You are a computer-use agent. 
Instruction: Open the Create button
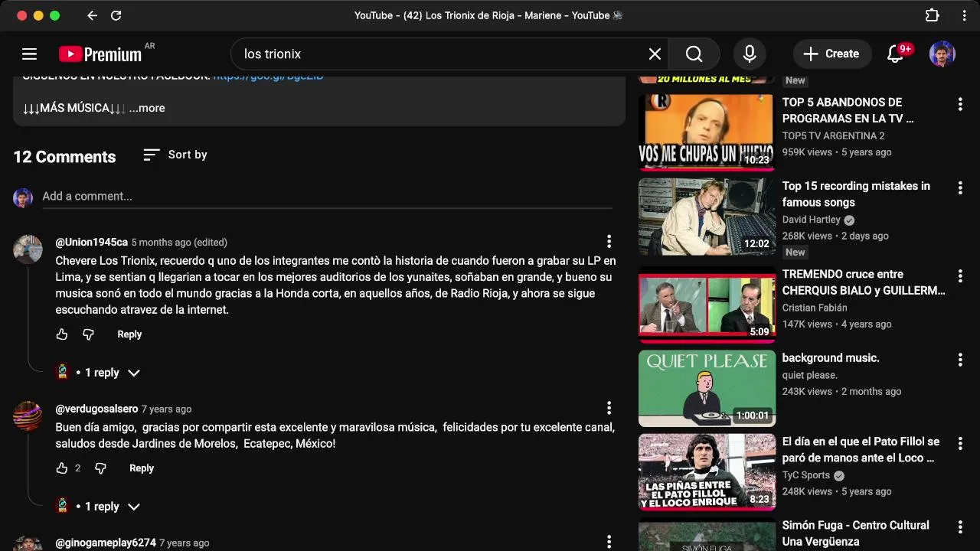pos(831,54)
